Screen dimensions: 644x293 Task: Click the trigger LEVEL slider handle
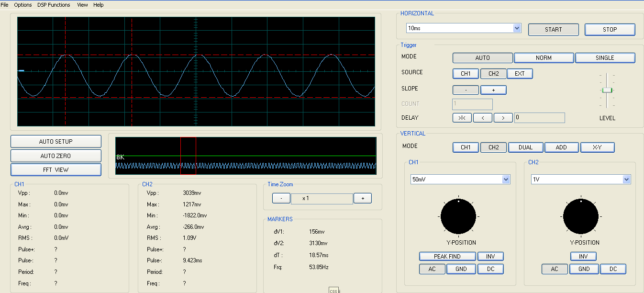click(607, 90)
